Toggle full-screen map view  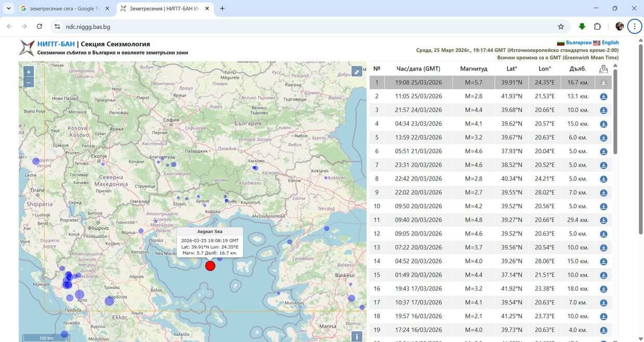(357, 72)
